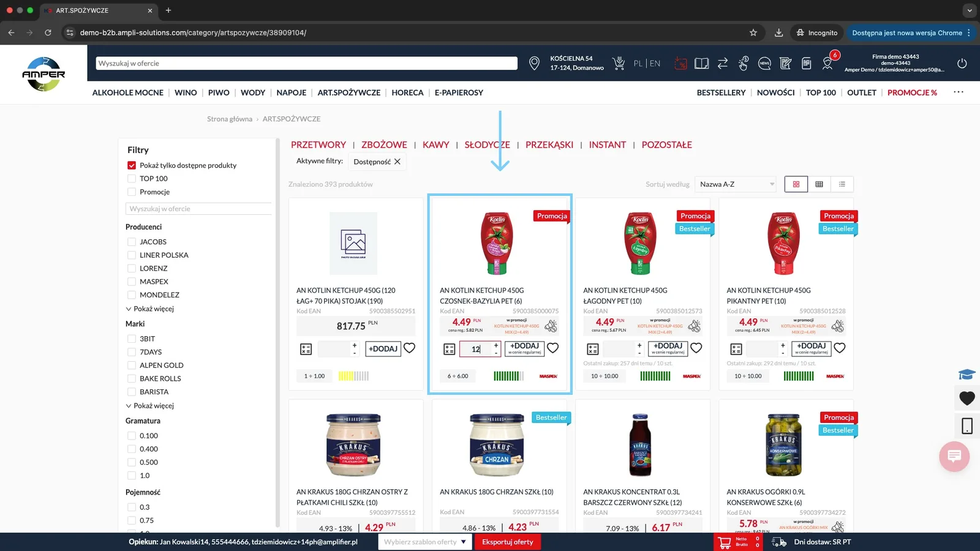This screenshot has width=980, height=551.
Task: Open the catalog book icon
Action: pos(702,63)
